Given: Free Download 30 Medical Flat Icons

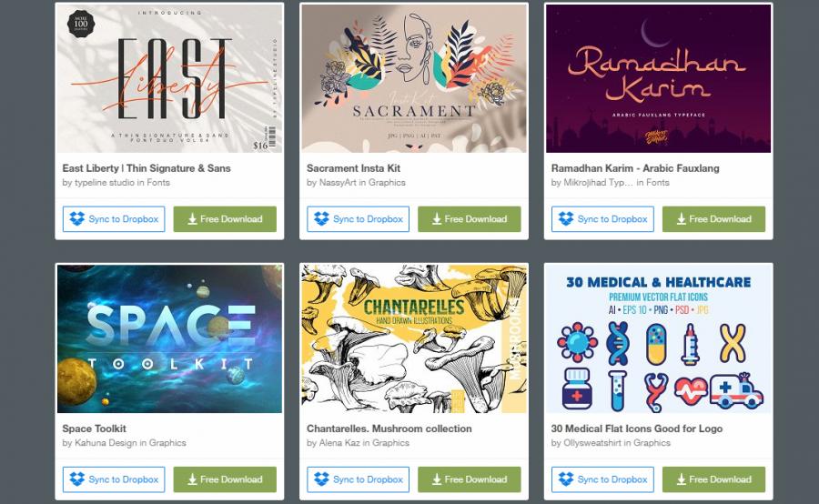Looking at the screenshot, I should coord(713,479).
